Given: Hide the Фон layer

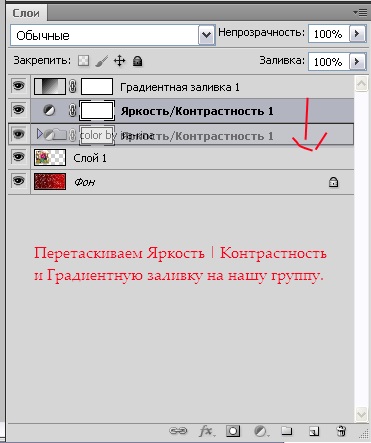Looking at the screenshot, I should coord(19,181).
